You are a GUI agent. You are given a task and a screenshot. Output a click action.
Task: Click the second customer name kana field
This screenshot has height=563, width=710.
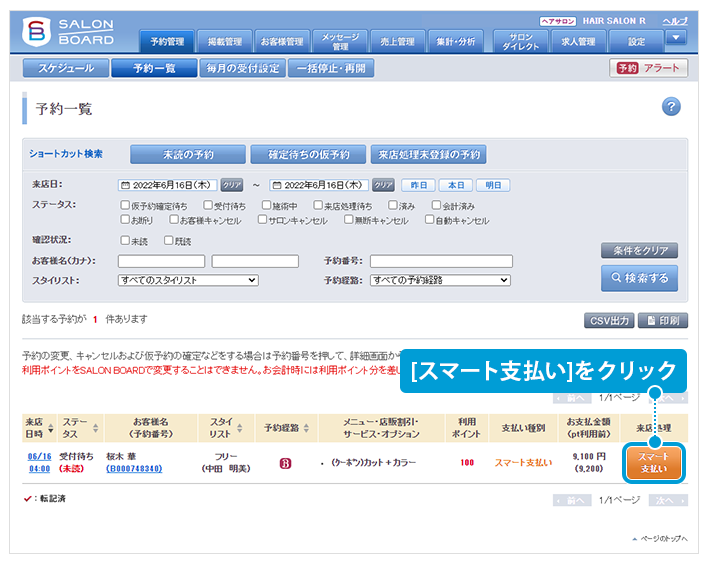pyautogui.click(x=255, y=261)
